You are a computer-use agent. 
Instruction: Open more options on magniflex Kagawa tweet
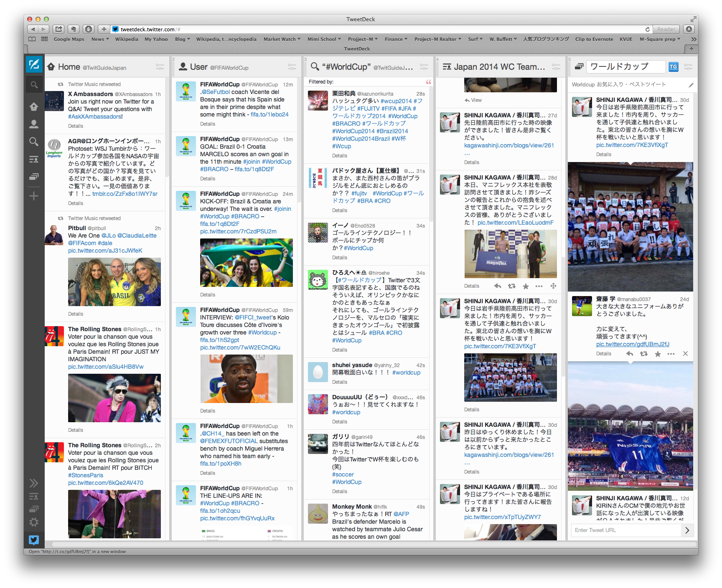click(x=539, y=286)
